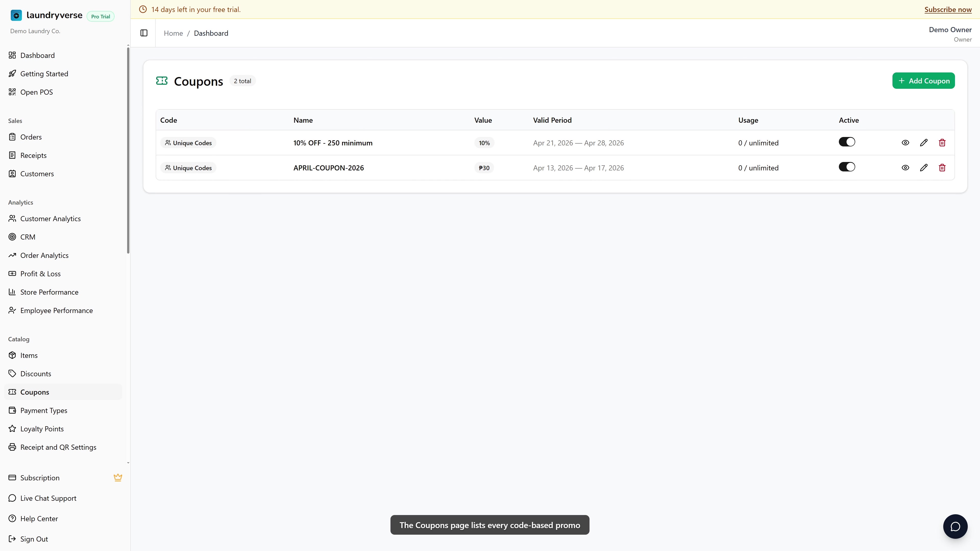Viewport: 980px width, 551px height.
Task: Click the Items box icon
Action: pos(12,355)
